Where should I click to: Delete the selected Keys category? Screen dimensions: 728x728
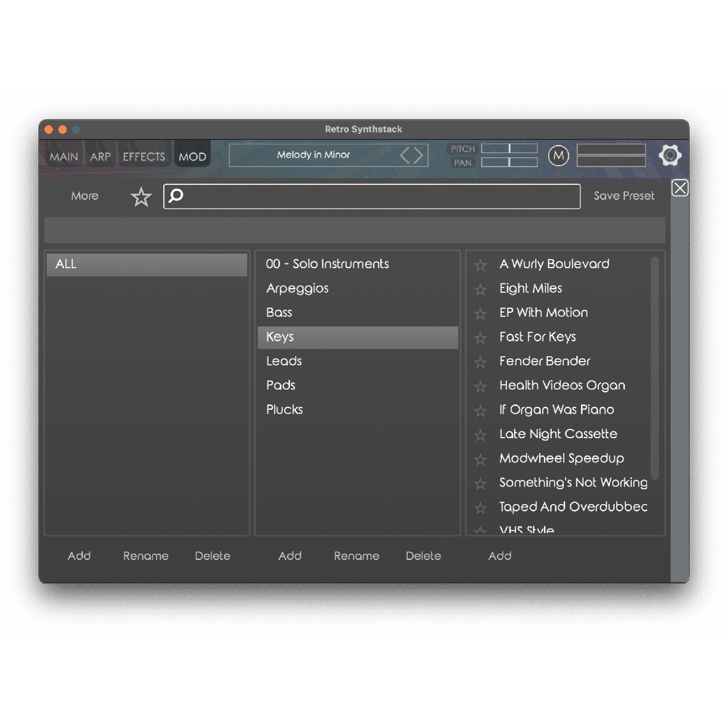tap(423, 556)
